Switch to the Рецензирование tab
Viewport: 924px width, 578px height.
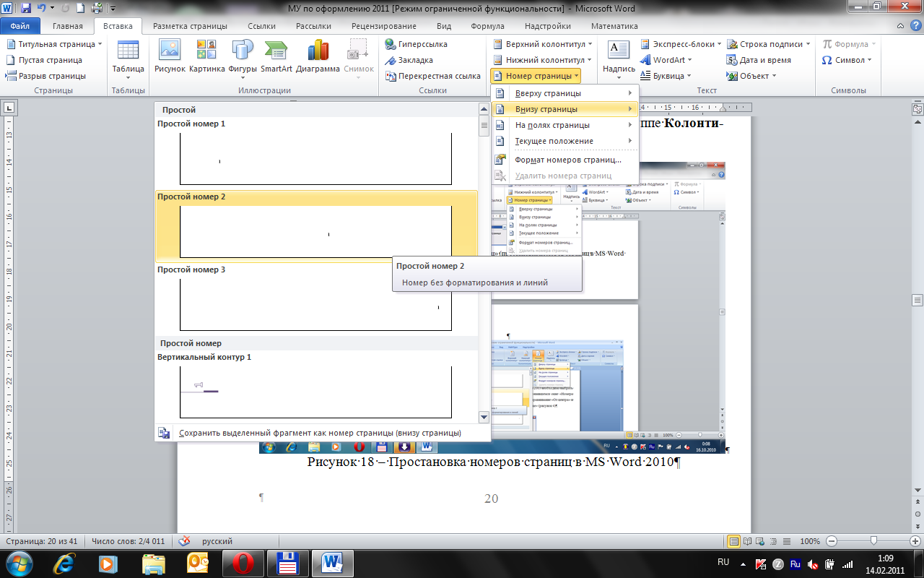click(x=383, y=26)
